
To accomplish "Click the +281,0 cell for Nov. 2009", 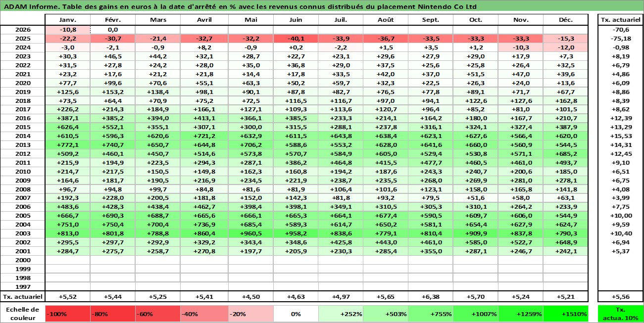I will pyautogui.click(x=521, y=181).
